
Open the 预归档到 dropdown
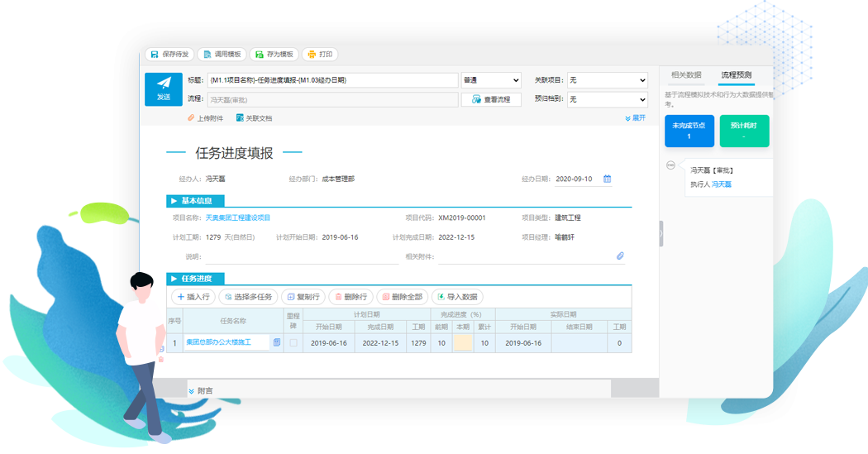[x=608, y=100]
